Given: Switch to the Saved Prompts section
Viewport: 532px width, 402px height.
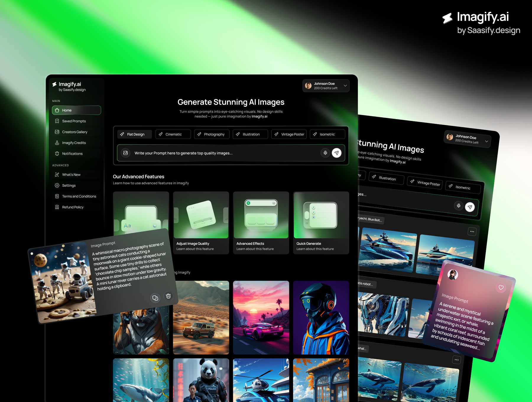Looking at the screenshot, I should [x=74, y=121].
